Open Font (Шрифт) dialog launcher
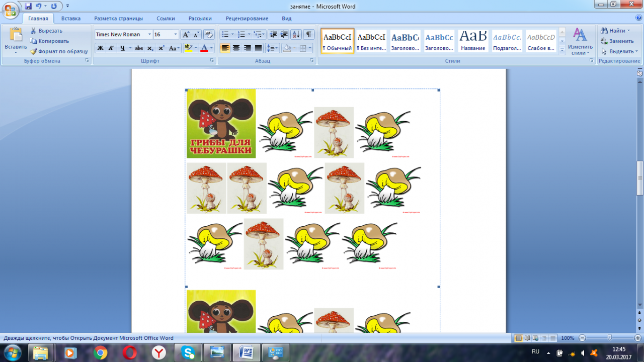The image size is (644, 362). [212, 61]
